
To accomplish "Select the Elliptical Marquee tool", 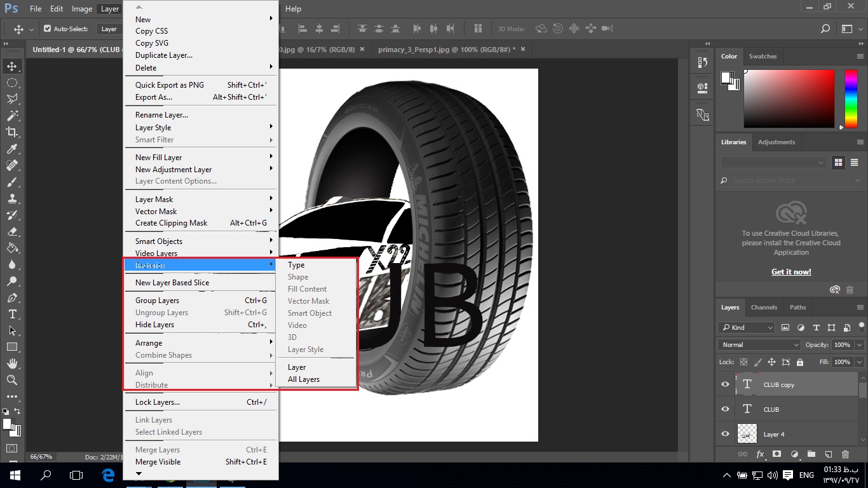I will [11, 83].
